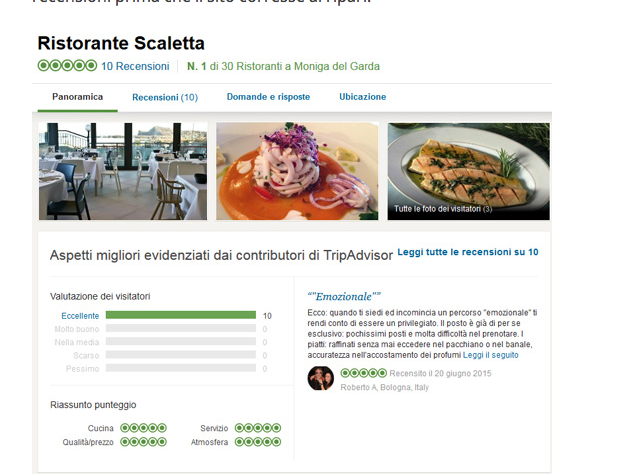Click the Cucina rating bubbles
Screen dimensions: 634x474
pyautogui.click(x=144, y=428)
